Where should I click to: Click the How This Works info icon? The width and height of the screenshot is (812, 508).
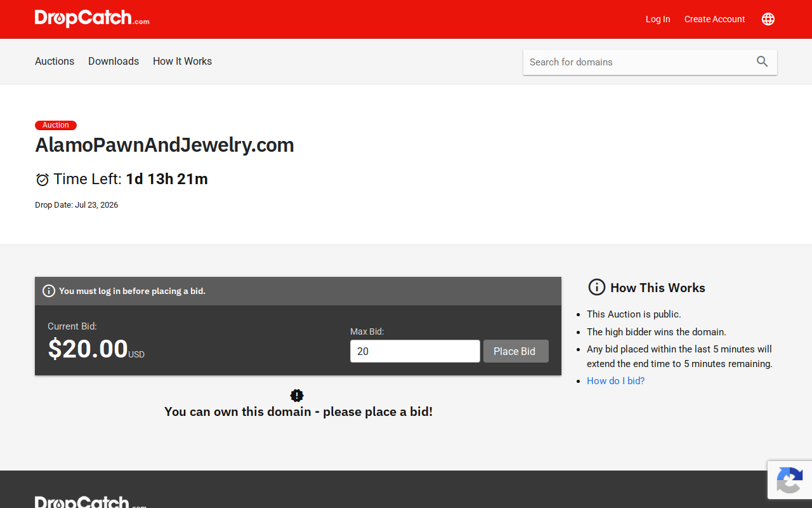pyautogui.click(x=597, y=287)
